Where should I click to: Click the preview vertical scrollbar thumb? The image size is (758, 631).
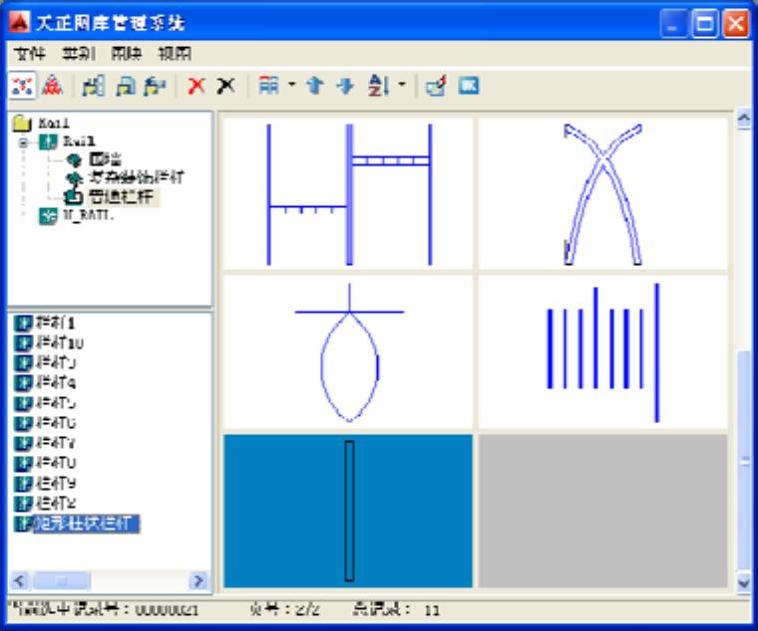coord(744,461)
